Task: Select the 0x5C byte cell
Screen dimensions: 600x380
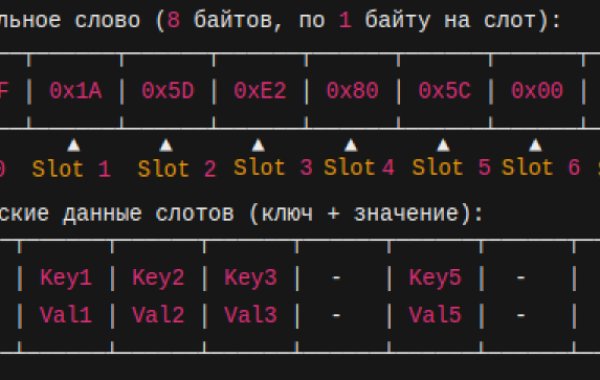Action: click(445, 91)
